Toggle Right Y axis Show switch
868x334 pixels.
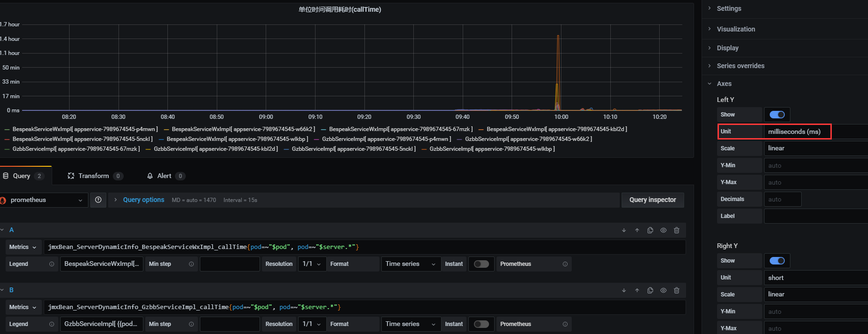click(777, 261)
